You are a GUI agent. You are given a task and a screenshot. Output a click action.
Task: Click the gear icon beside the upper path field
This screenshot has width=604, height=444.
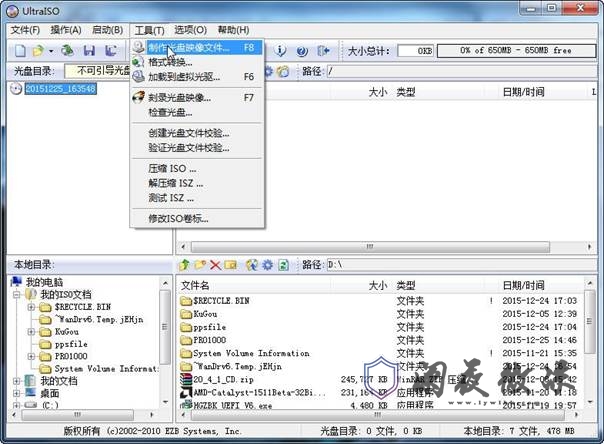tap(268, 71)
